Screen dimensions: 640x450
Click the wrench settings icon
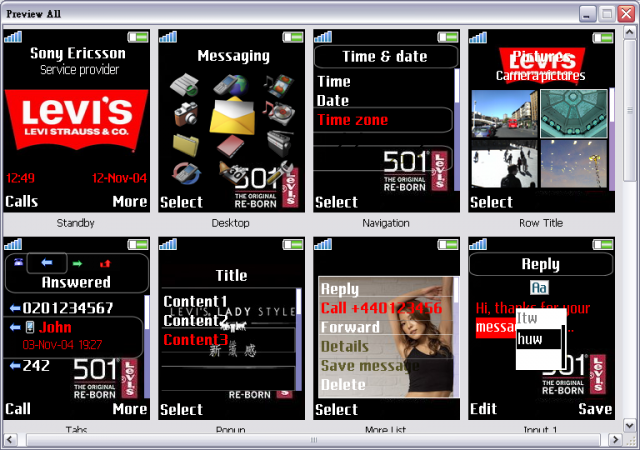point(280,172)
